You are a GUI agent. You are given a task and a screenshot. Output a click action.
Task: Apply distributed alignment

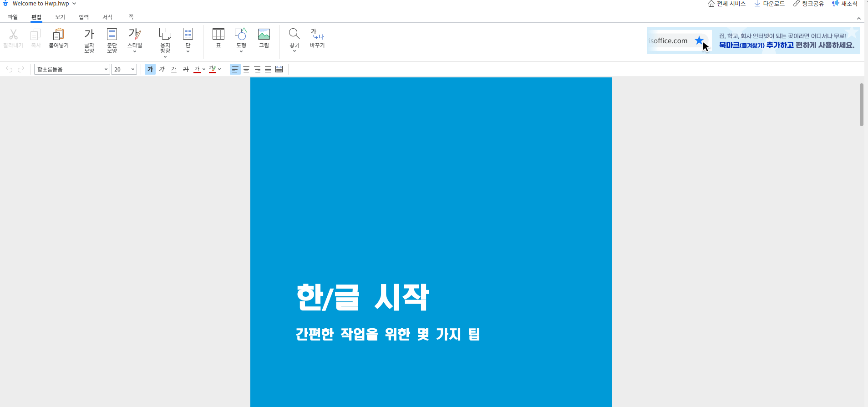click(279, 69)
